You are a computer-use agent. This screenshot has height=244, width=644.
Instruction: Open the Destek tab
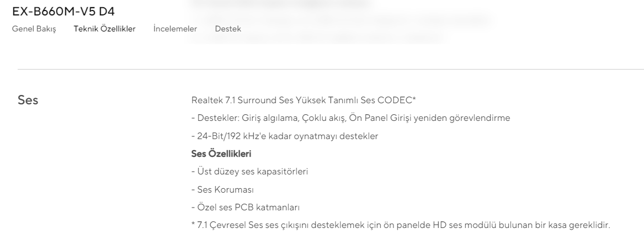click(x=228, y=29)
